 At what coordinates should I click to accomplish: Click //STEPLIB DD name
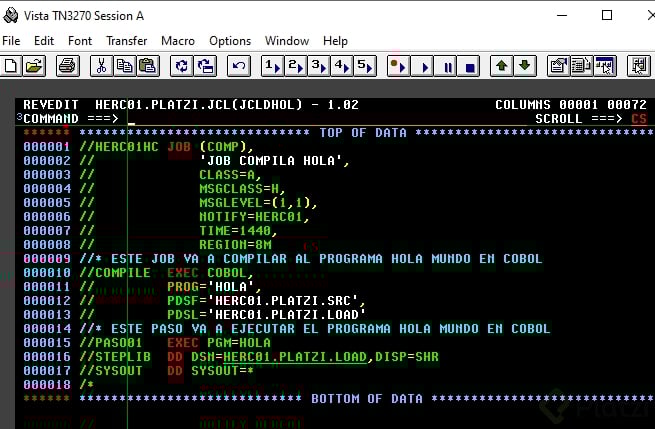point(115,357)
